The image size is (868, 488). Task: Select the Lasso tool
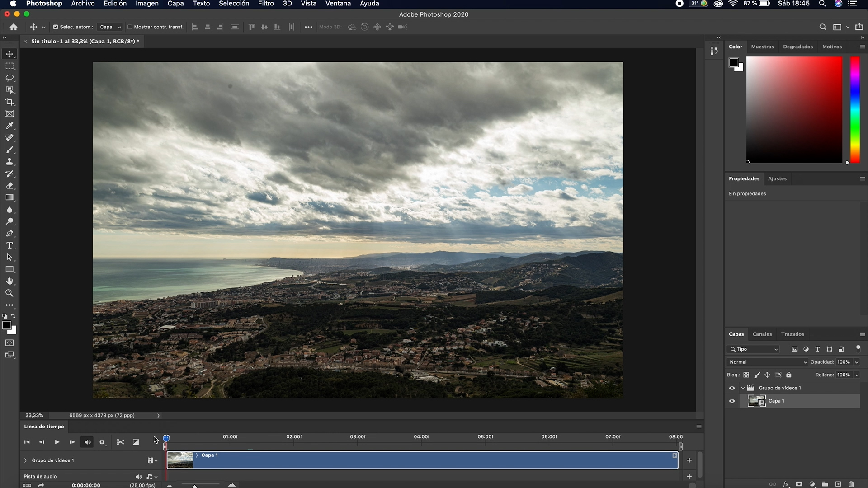(x=9, y=78)
